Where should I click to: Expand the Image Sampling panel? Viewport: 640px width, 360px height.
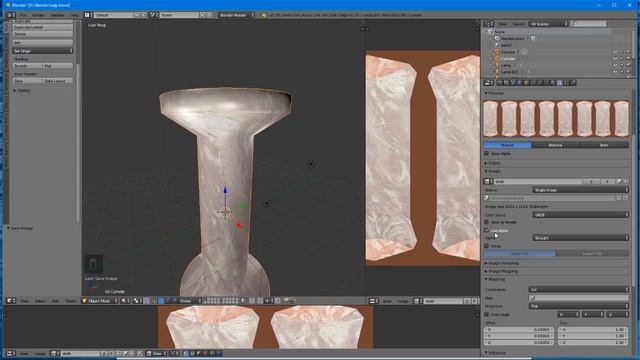(503, 263)
